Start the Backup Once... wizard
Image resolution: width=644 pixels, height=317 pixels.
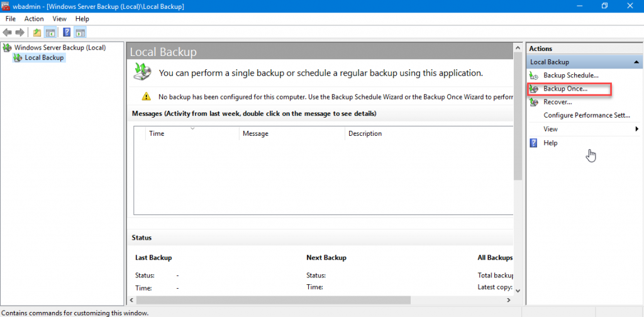(565, 89)
